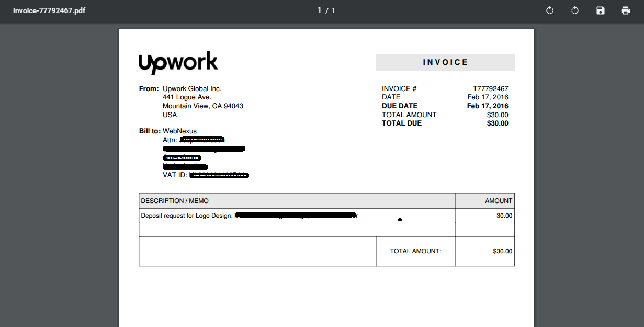The image size is (644, 327).
Task: Save the PDF with the download icon
Action: tap(601, 10)
